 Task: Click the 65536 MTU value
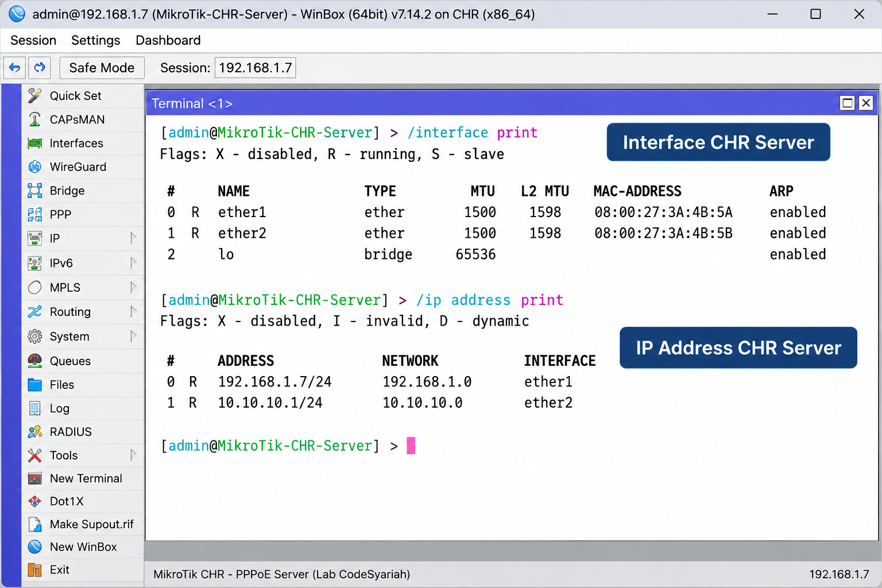pyautogui.click(x=476, y=254)
